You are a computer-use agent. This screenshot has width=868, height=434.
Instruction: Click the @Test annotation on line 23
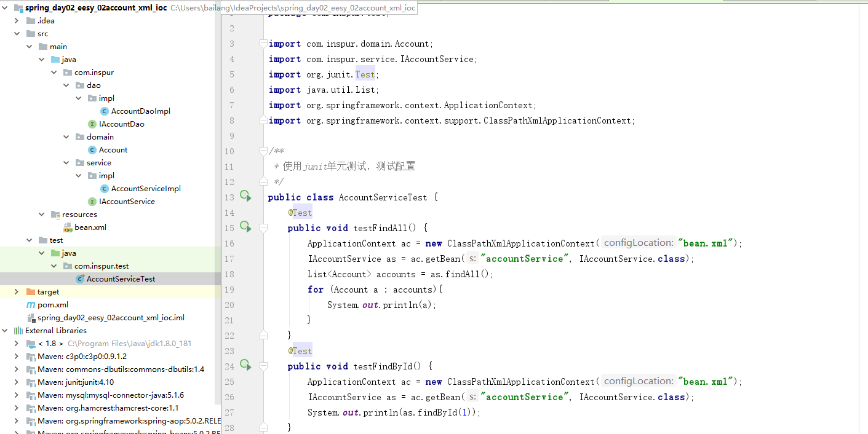click(x=301, y=351)
